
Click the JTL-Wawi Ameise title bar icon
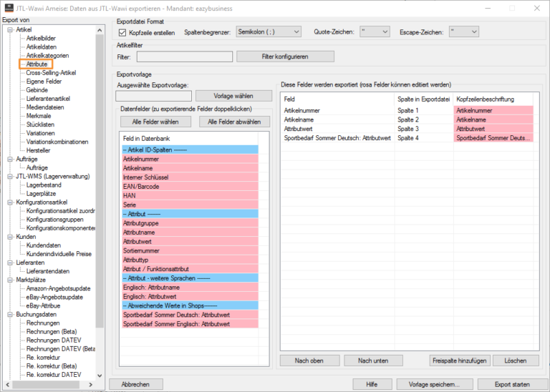tap(8, 6)
